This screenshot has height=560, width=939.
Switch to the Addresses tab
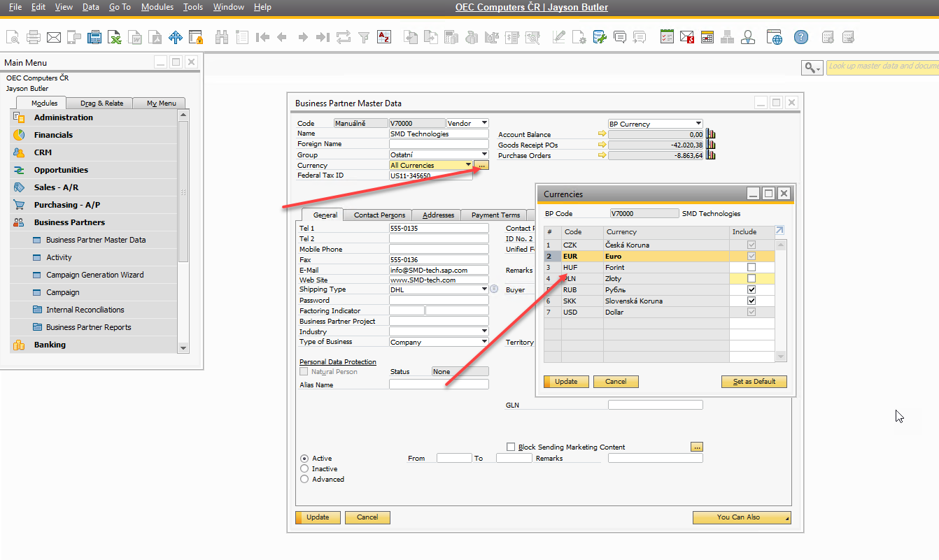point(438,215)
